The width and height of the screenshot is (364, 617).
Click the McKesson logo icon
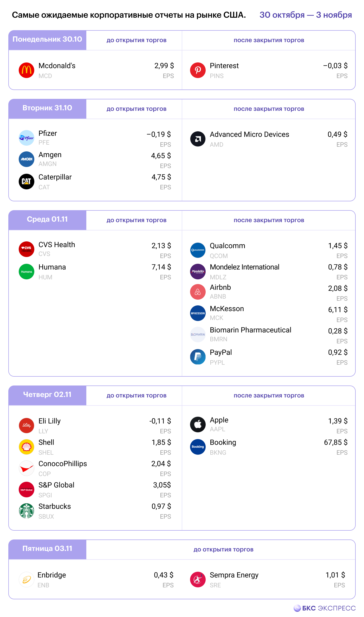point(198,313)
